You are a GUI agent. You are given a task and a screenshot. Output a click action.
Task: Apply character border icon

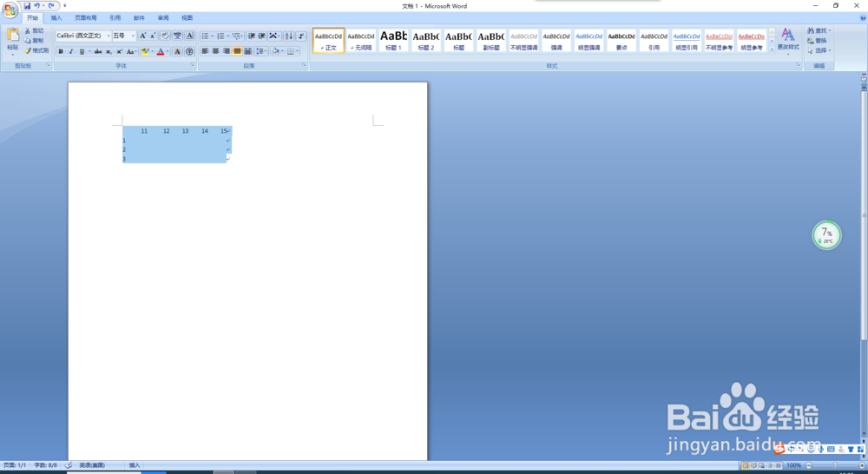[x=189, y=36]
